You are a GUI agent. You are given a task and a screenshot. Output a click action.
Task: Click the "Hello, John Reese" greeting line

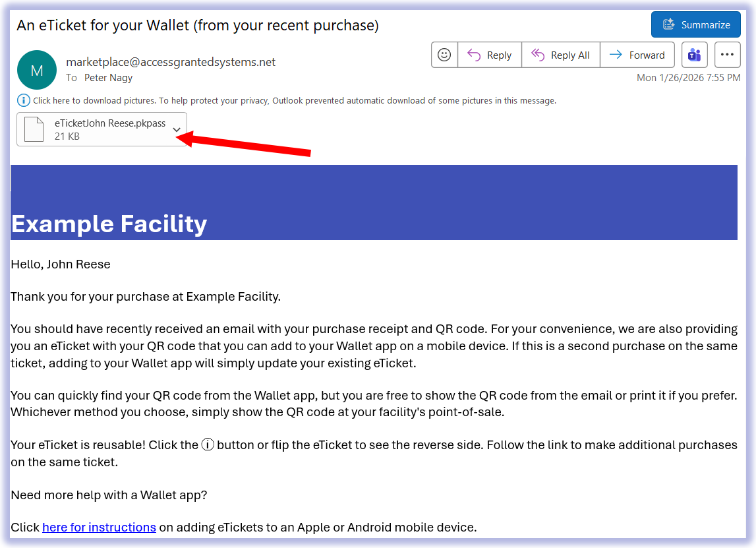click(61, 264)
